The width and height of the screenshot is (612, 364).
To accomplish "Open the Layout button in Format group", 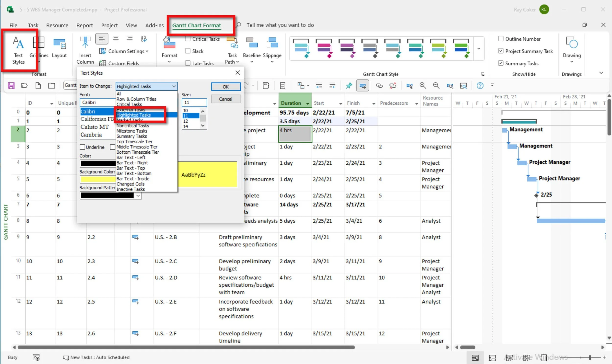I will pyautogui.click(x=59, y=48).
